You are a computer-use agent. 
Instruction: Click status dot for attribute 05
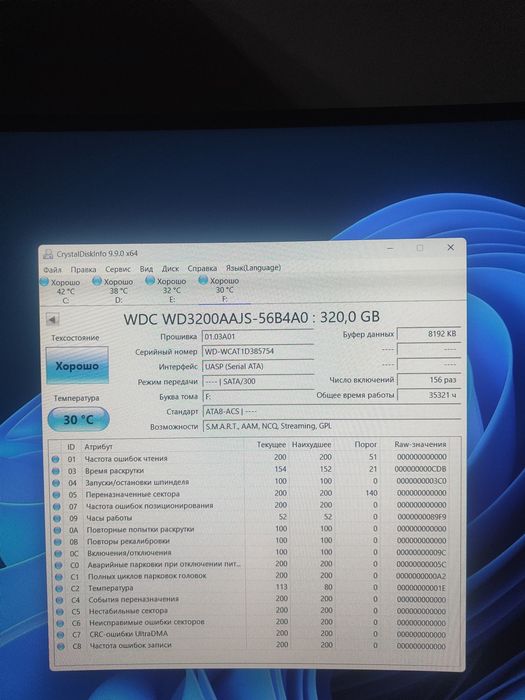point(56,495)
